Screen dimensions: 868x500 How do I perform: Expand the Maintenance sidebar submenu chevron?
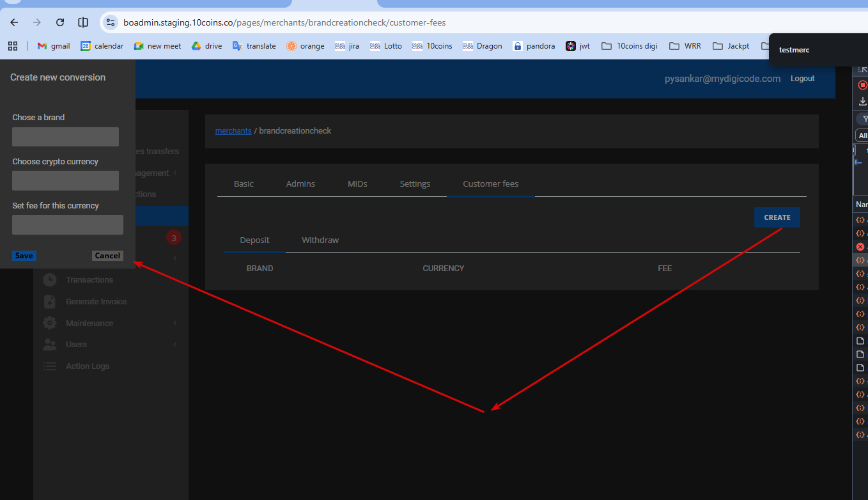pos(175,323)
